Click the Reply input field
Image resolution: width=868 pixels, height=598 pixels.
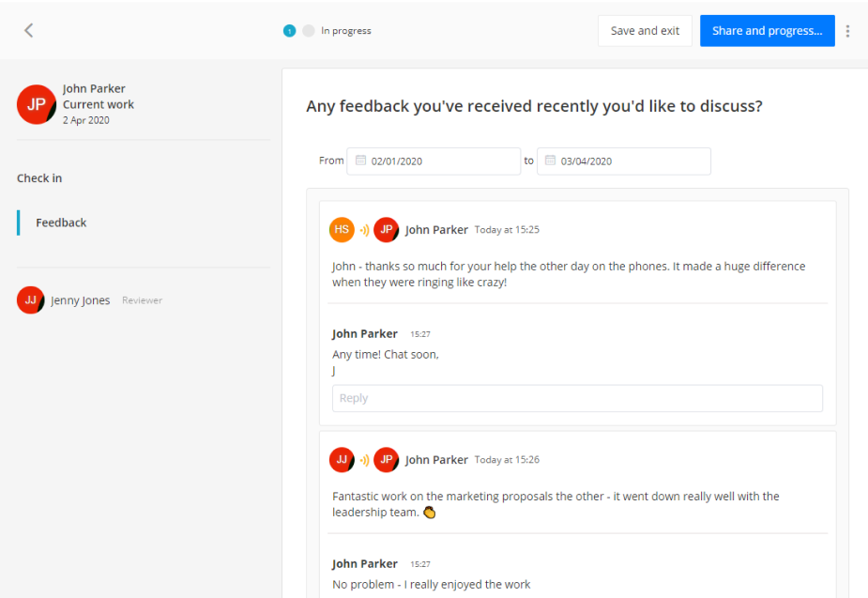pos(577,398)
